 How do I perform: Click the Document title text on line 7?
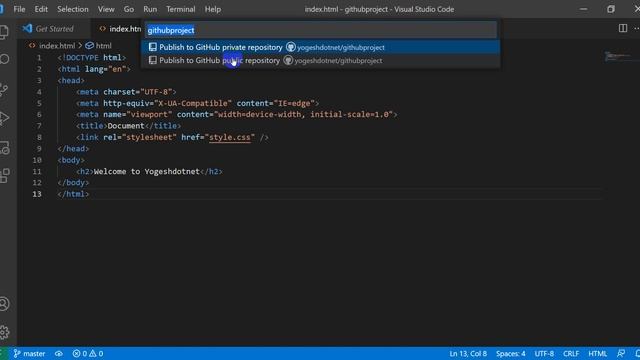(126, 126)
